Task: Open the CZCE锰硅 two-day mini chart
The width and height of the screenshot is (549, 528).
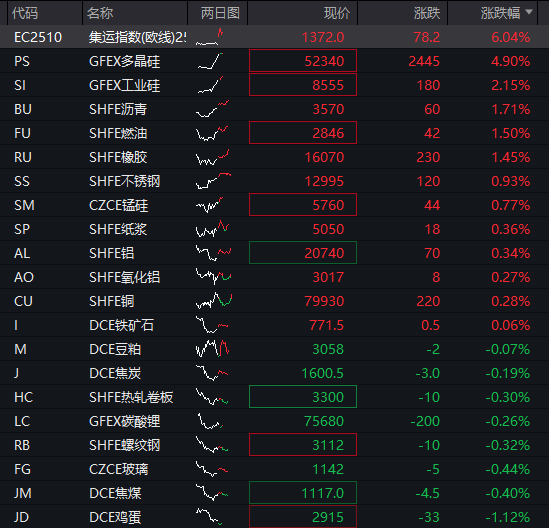Action: [209, 205]
